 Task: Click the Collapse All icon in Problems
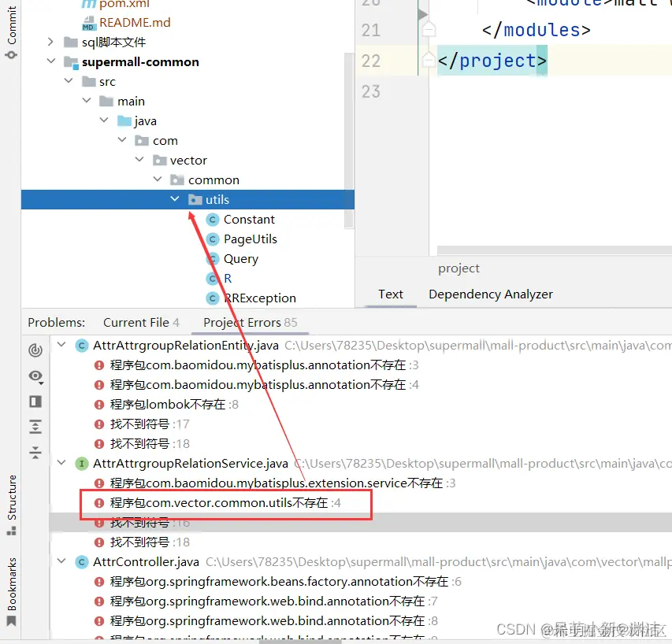(35, 452)
